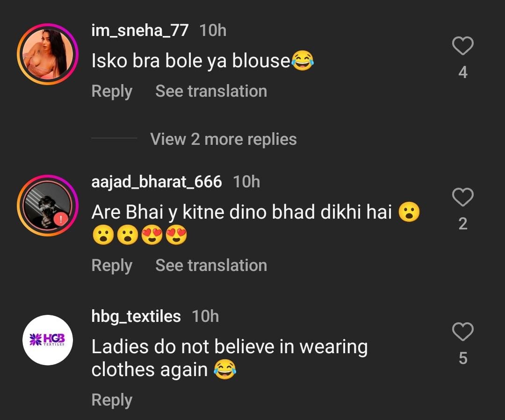Reply to aajad_bharat_666's comment
505x420 pixels.
tap(112, 265)
